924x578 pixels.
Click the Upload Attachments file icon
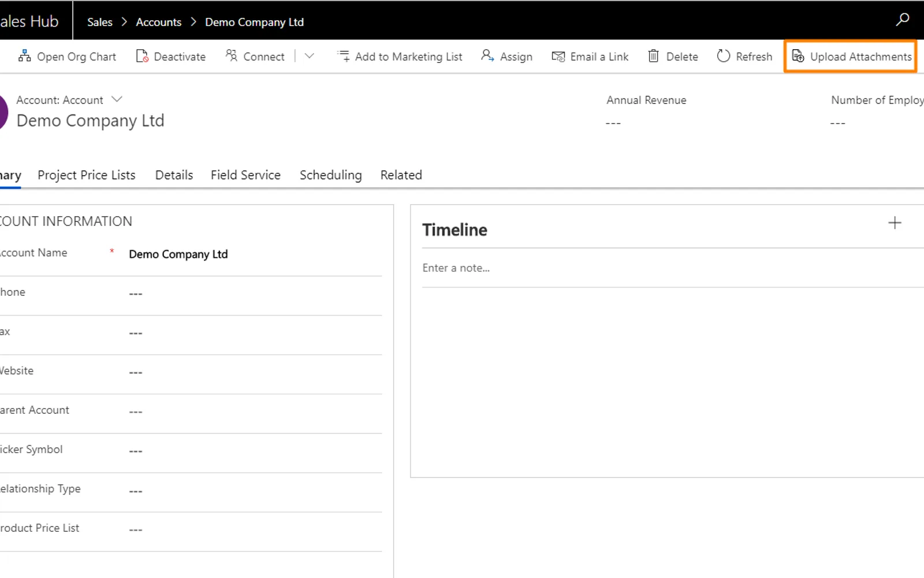click(x=798, y=56)
